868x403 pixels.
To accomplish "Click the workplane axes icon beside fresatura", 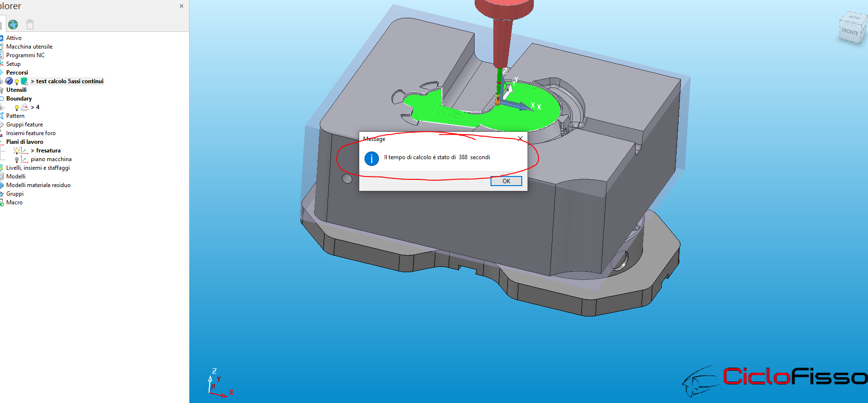I will pyautogui.click(x=25, y=151).
